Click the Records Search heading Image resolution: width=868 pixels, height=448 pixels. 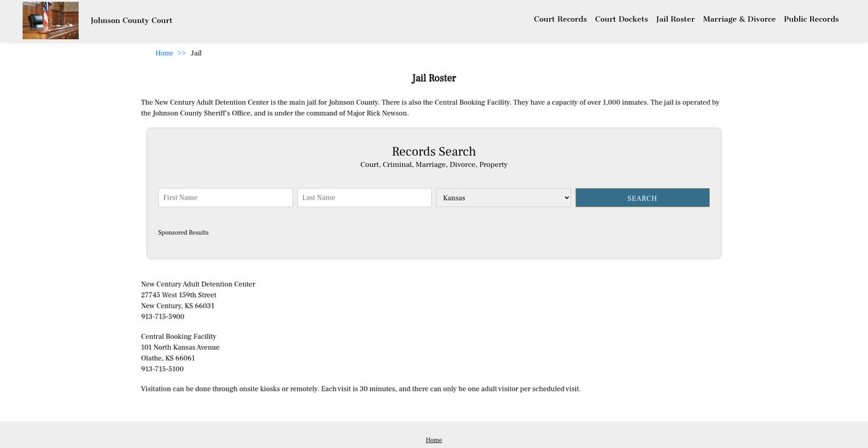pyautogui.click(x=434, y=152)
